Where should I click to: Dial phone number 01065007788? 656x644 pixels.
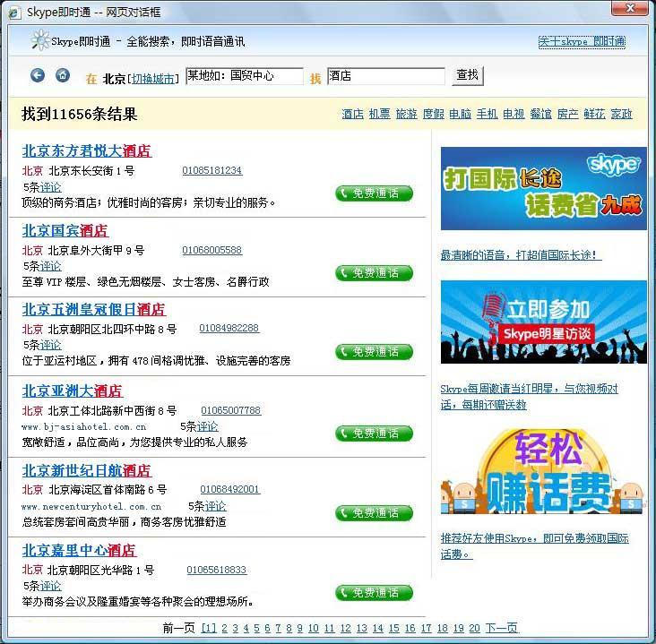coord(231,410)
